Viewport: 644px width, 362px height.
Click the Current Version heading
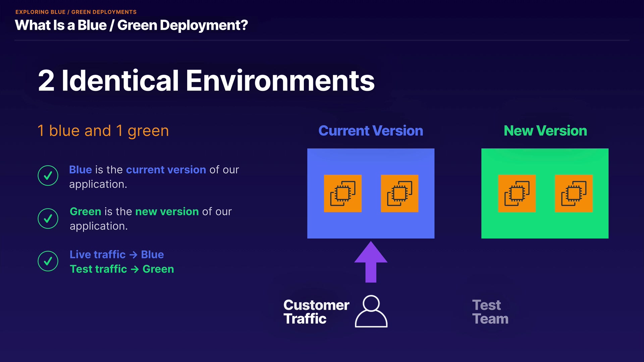click(x=371, y=131)
